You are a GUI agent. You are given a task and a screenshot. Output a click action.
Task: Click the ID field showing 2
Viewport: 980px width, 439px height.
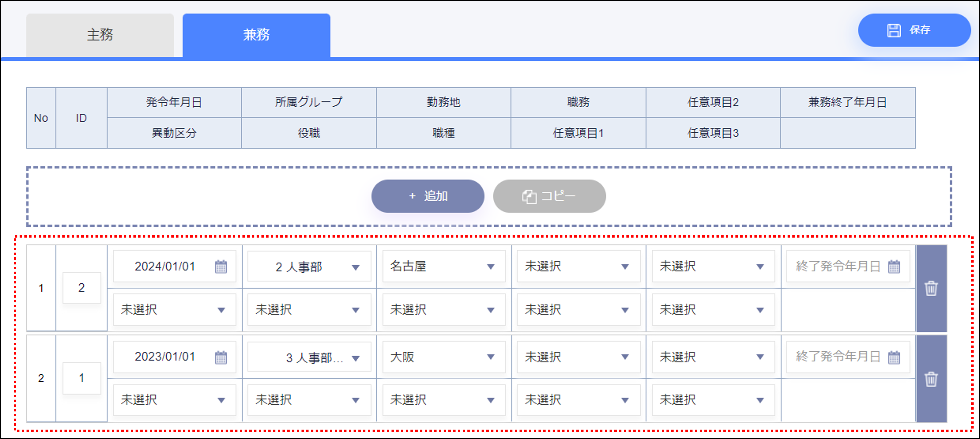point(81,288)
